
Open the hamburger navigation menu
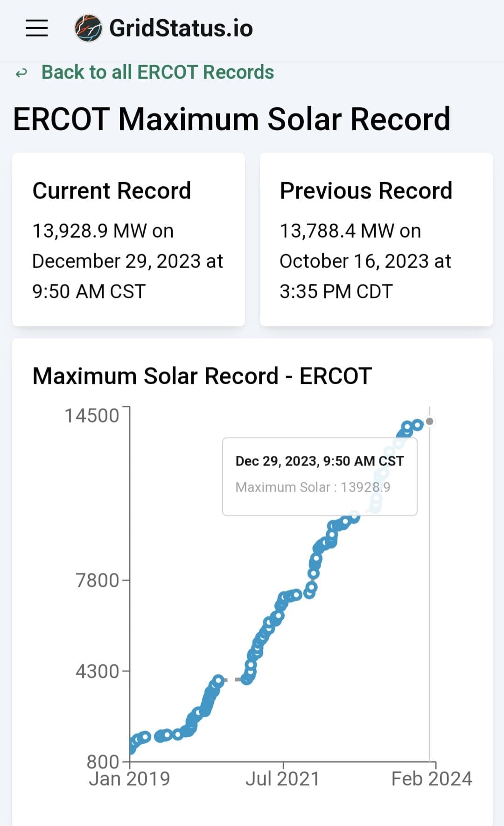click(x=36, y=28)
